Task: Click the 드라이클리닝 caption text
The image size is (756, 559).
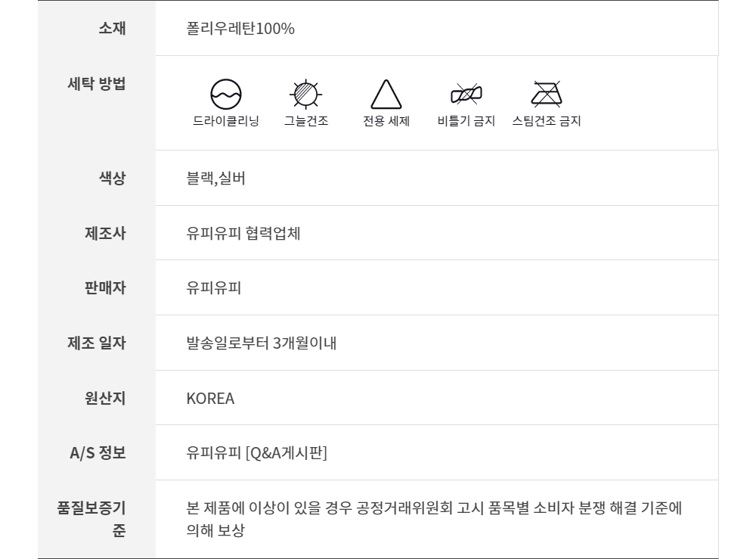Action: point(225,121)
